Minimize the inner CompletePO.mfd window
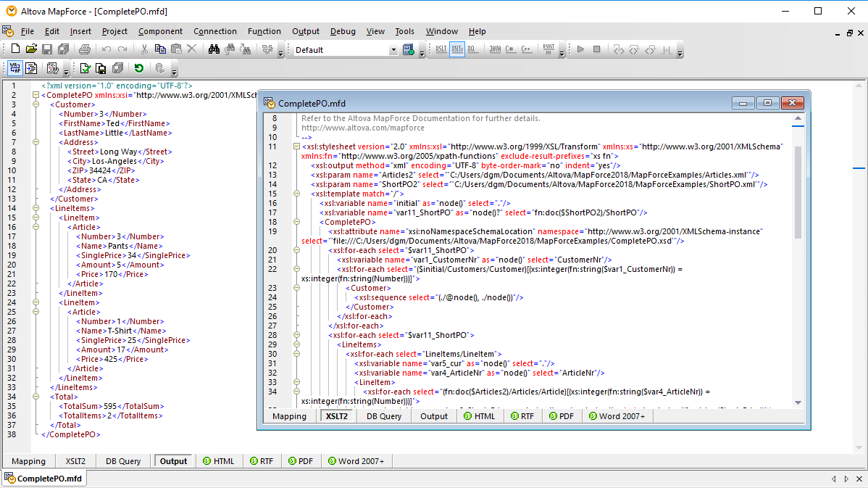Screen dimensions: 868x488 pos(743,103)
